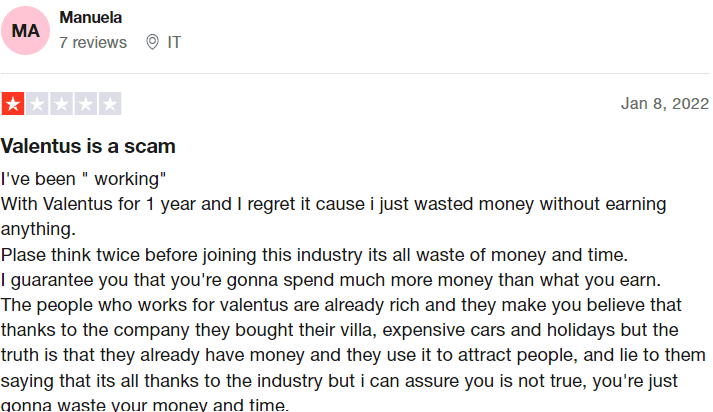Click the second grey rating star
The image size is (713, 412).
point(37,104)
